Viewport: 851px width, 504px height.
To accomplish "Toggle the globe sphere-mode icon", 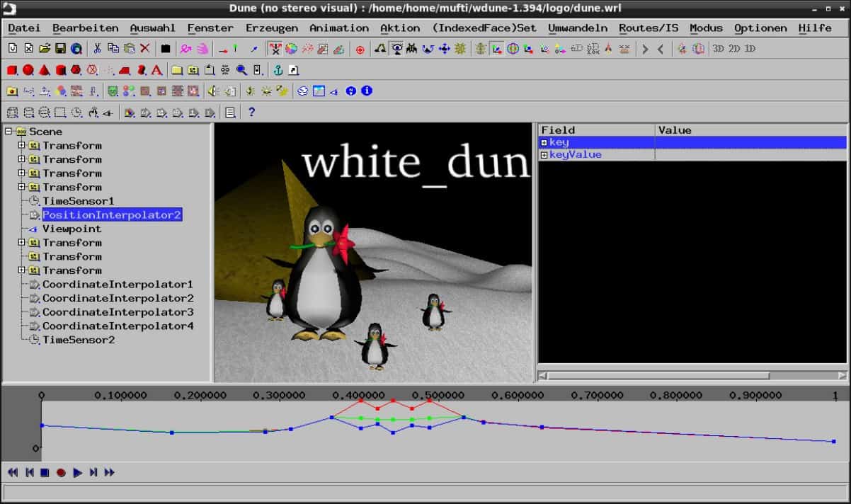I will click(x=513, y=49).
